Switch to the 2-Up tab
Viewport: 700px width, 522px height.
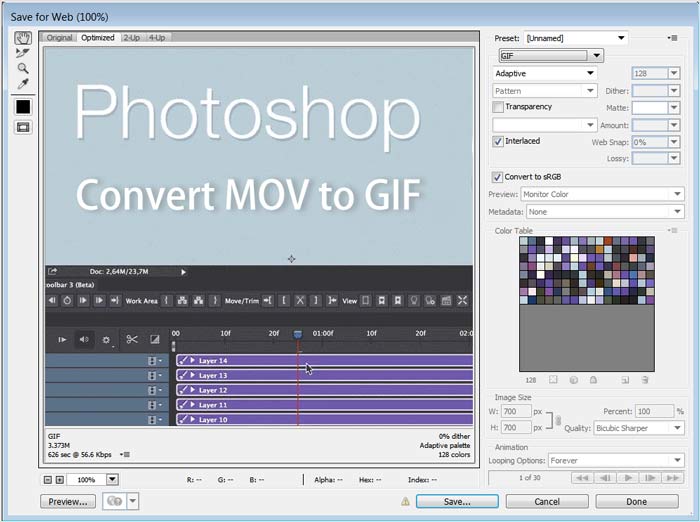[131, 38]
